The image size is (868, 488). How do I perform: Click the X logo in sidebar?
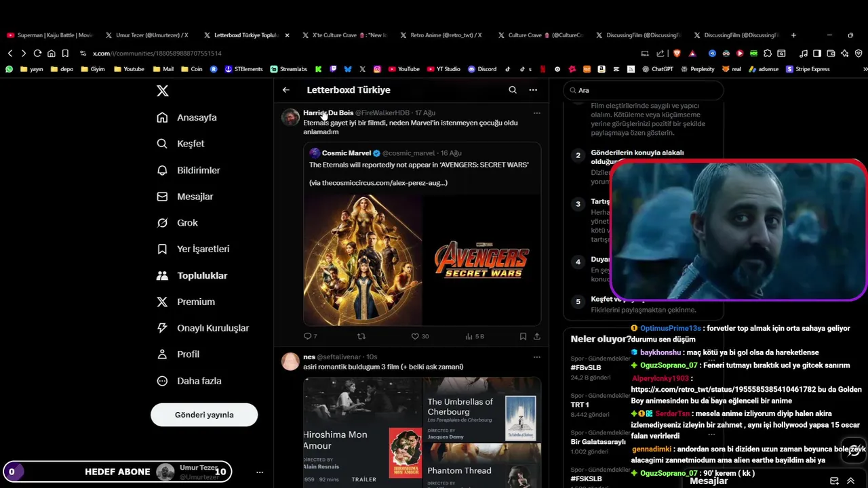coord(163,91)
